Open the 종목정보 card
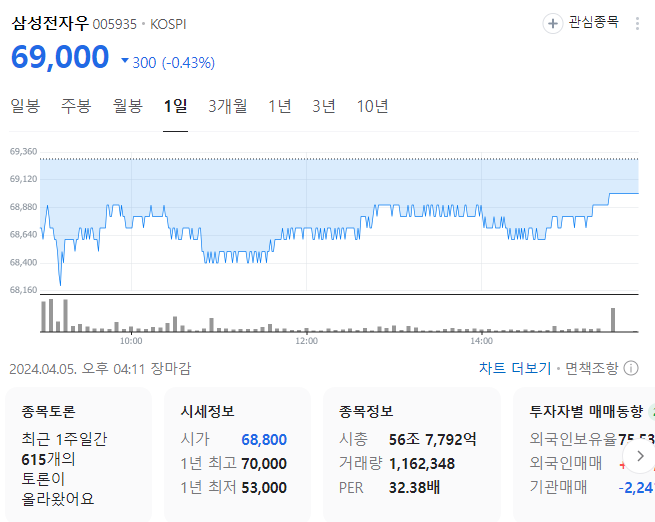 [411, 454]
